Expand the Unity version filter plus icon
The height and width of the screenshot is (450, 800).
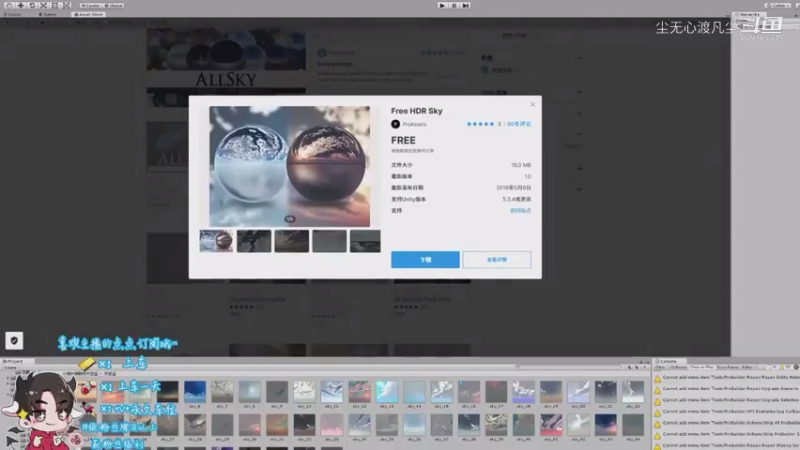[579, 92]
